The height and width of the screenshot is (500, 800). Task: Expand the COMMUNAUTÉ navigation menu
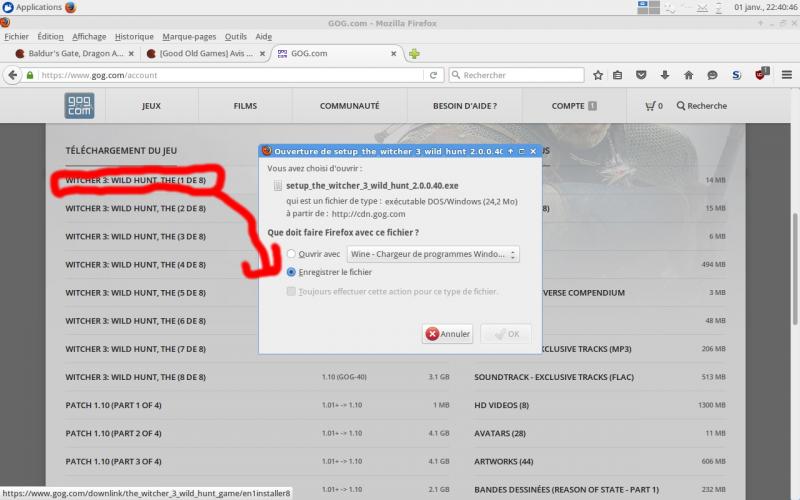pyautogui.click(x=349, y=106)
